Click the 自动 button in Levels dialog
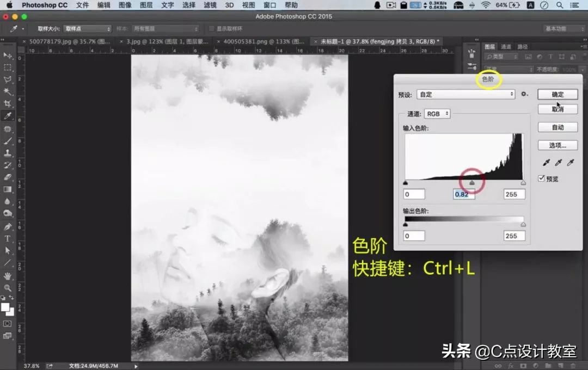Screen dimensions: 588x370 557,127
